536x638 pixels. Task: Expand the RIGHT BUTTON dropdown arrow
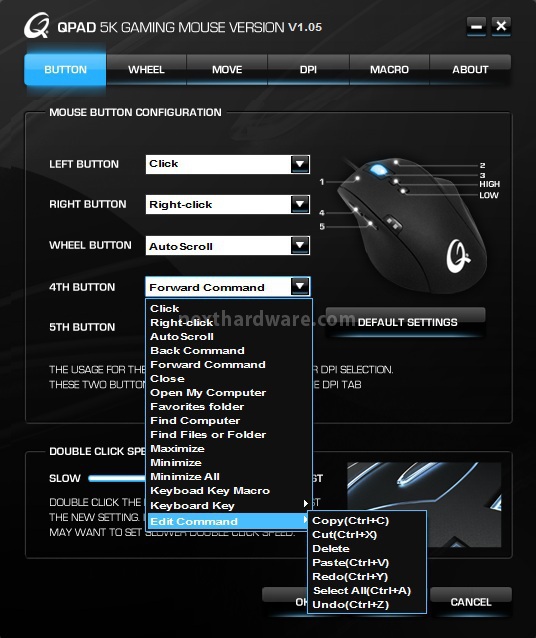coord(300,204)
